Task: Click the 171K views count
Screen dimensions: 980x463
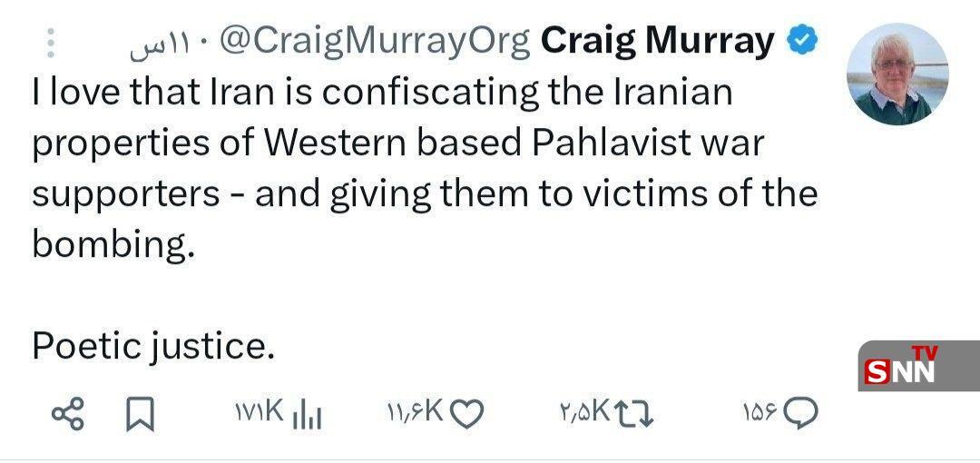Action: [260, 414]
